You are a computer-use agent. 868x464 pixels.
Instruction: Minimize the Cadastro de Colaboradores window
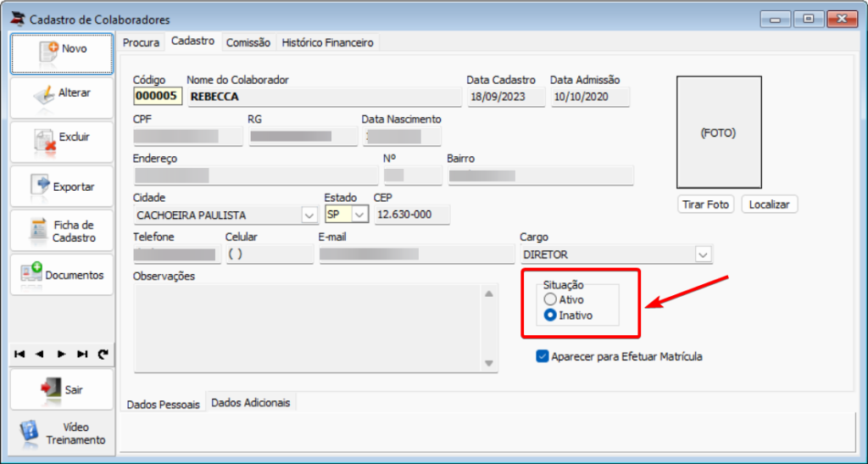click(x=775, y=20)
